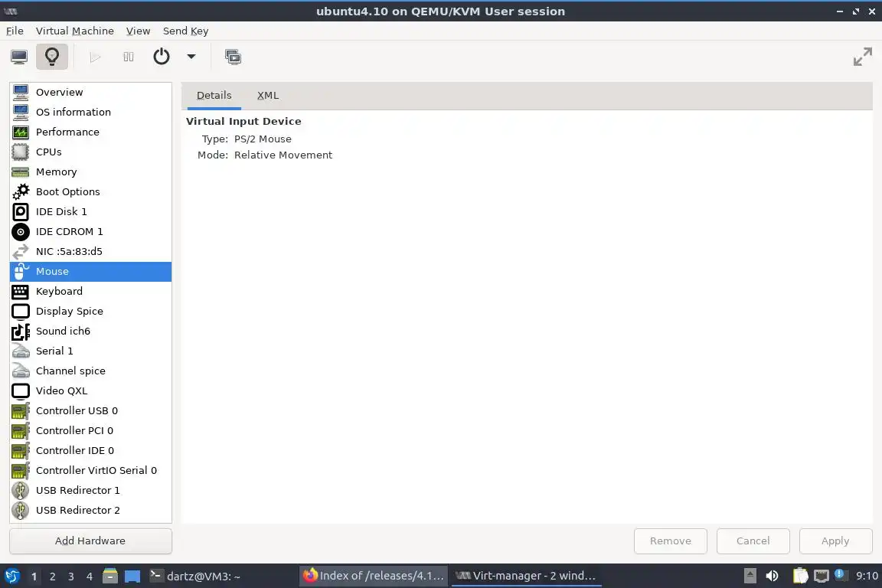Open the Virtual Machine menu
882x588 pixels.
[x=75, y=31]
